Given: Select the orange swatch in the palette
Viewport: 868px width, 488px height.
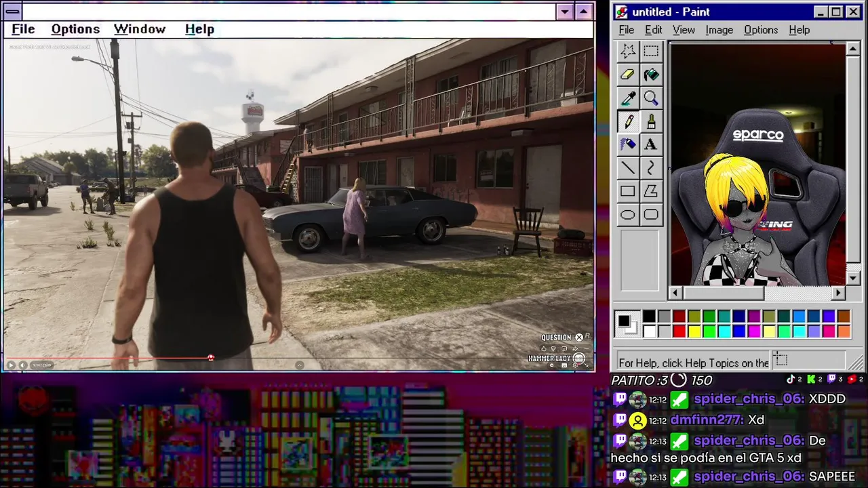Looking at the screenshot, I should [844, 331].
